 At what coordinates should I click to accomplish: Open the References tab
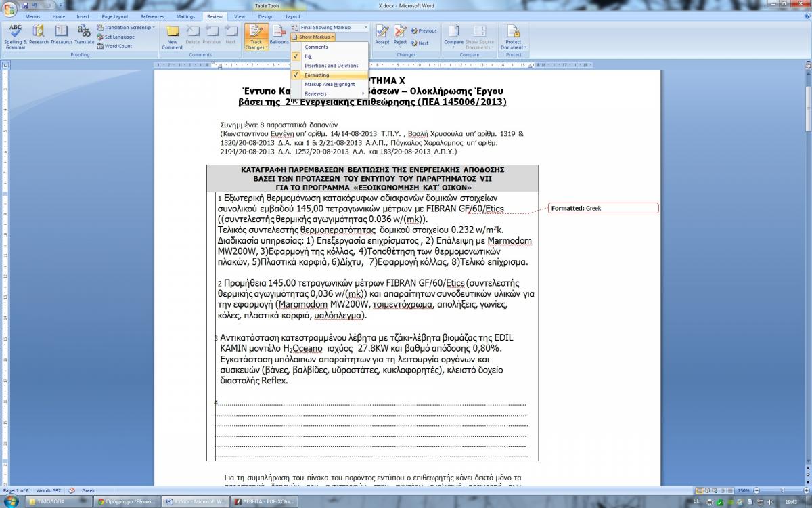[x=152, y=16]
